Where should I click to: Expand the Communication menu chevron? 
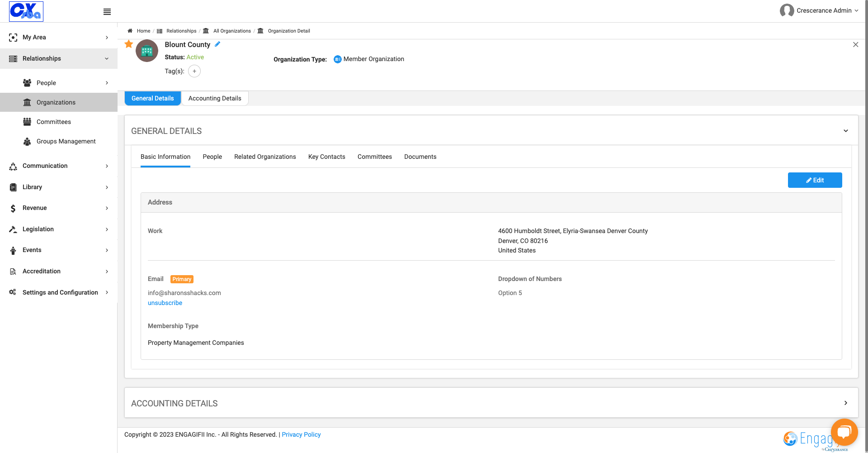pos(107,166)
